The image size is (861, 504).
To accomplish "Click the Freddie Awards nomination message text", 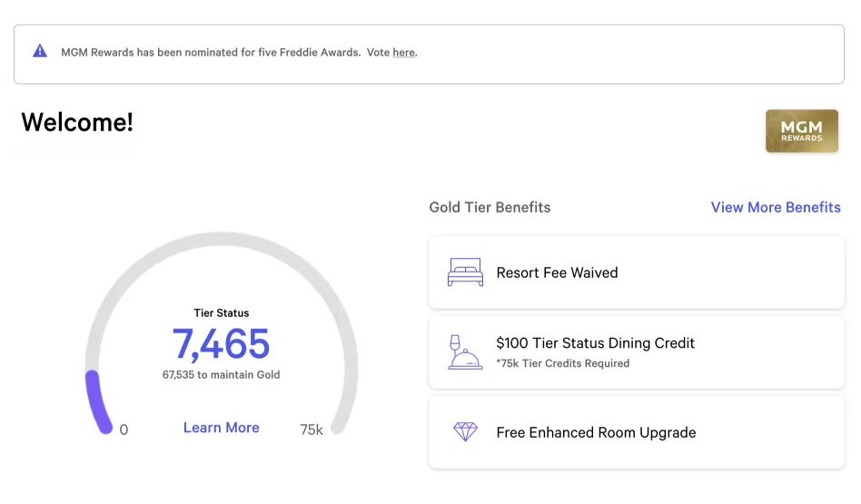I will 239,53.
